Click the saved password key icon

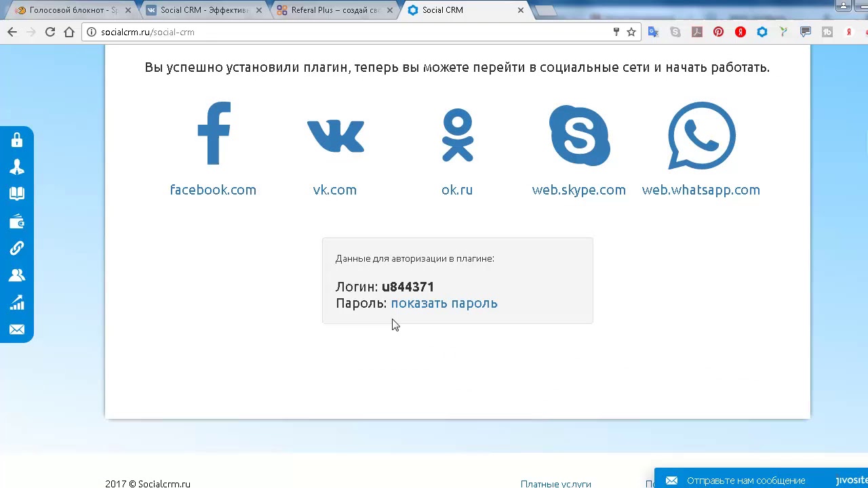pos(616,32)
